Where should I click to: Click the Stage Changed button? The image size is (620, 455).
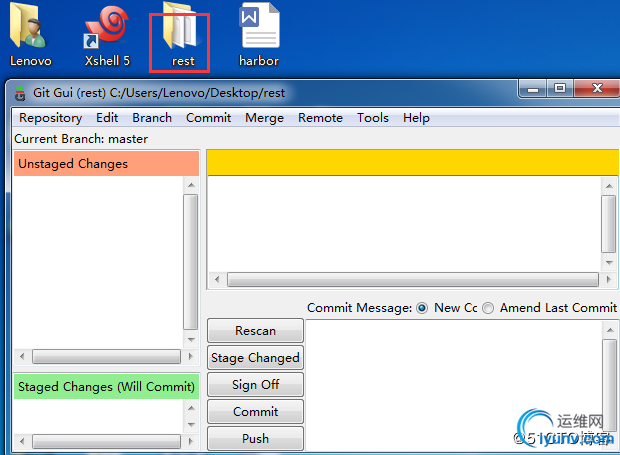coord(255,357)
